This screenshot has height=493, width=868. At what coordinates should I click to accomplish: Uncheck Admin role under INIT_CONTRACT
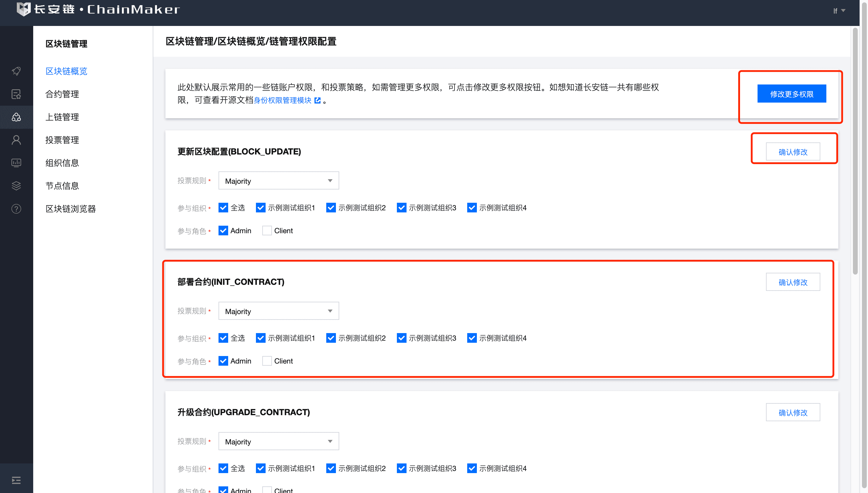pos(223,361)
